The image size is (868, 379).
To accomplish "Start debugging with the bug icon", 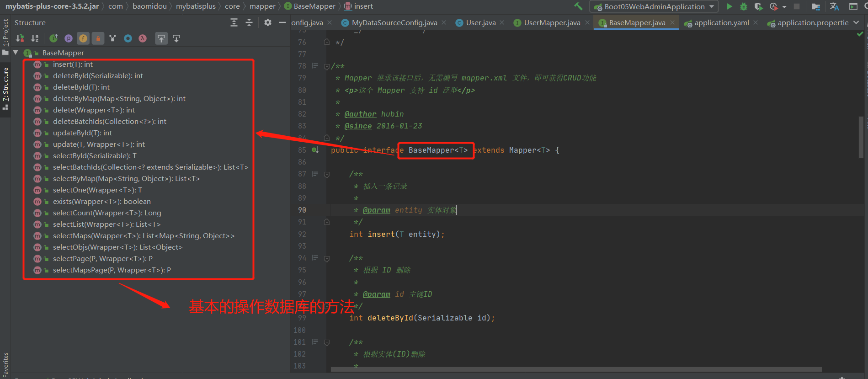I will (744, 6).
